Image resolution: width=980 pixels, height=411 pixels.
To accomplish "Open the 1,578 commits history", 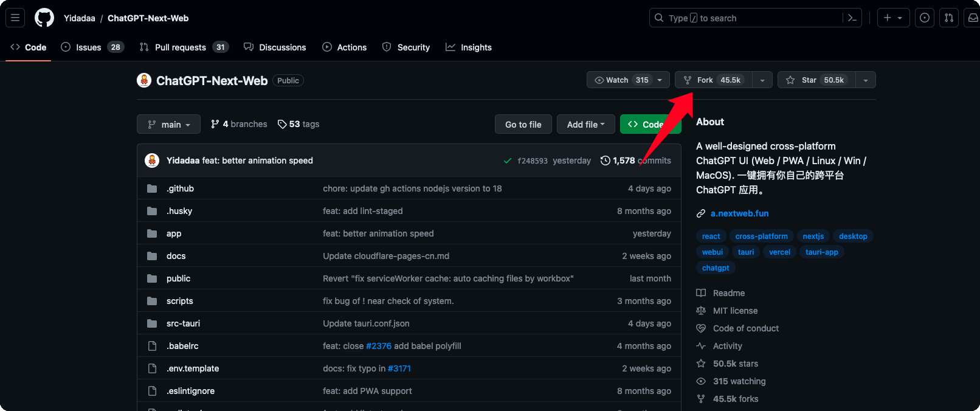I will point(635,161).
